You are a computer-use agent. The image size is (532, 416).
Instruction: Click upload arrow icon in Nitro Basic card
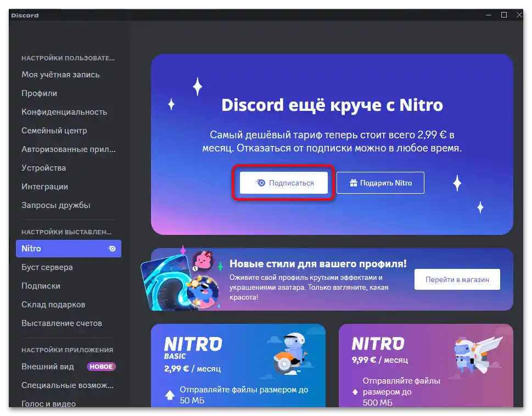tap(170, 395)
